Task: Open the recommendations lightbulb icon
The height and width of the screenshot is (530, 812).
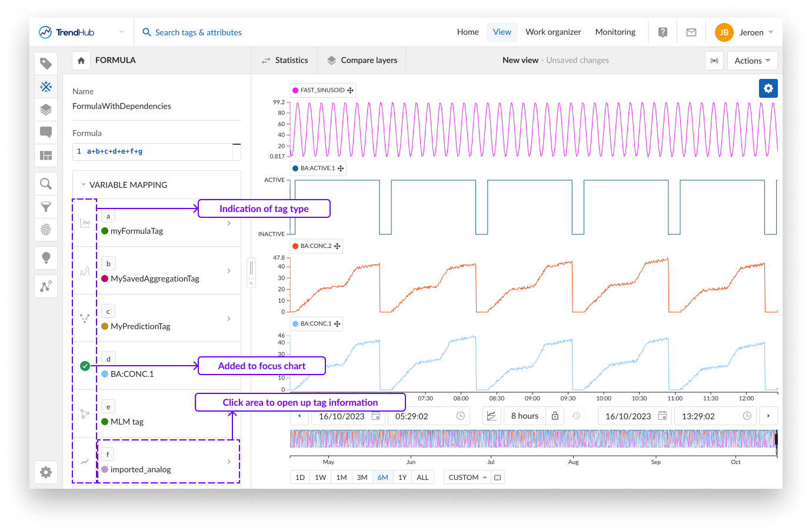Action: 46,257
